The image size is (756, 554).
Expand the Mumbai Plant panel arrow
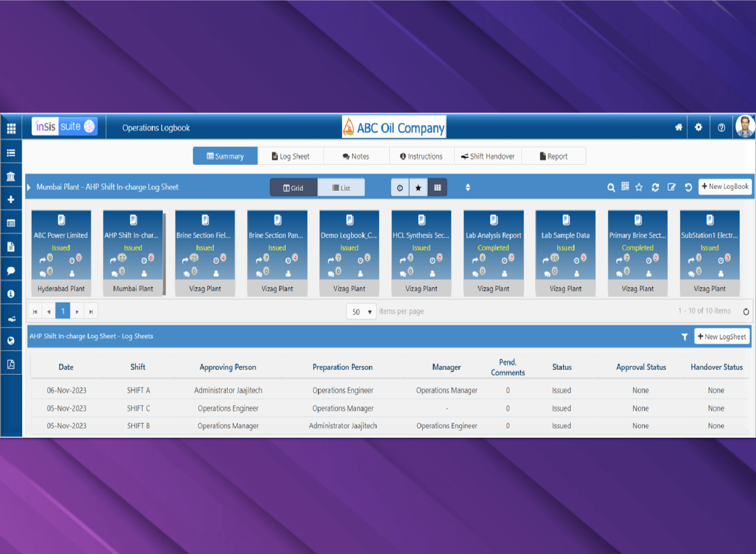point(29,187)
